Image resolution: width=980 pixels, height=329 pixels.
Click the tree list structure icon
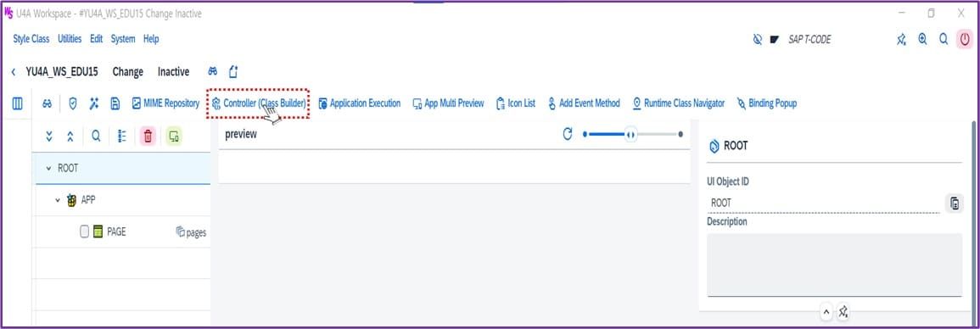click(122, 137)
